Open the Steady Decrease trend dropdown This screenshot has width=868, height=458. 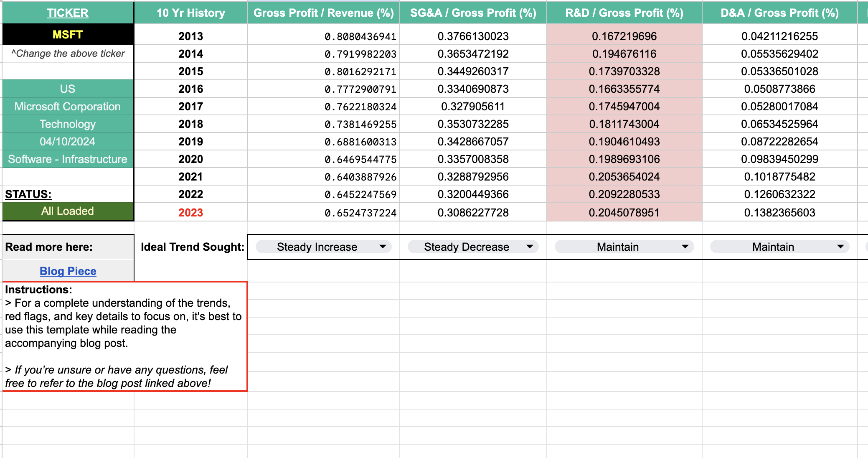click(473, 247)
